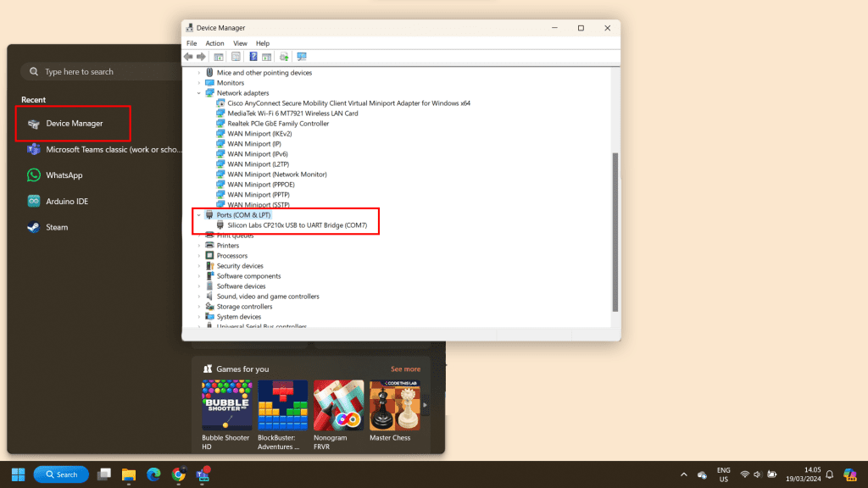Screen dimensions: 868x488
Task: Open WhatsApp from the Recent list
Action: click(64, 175)
